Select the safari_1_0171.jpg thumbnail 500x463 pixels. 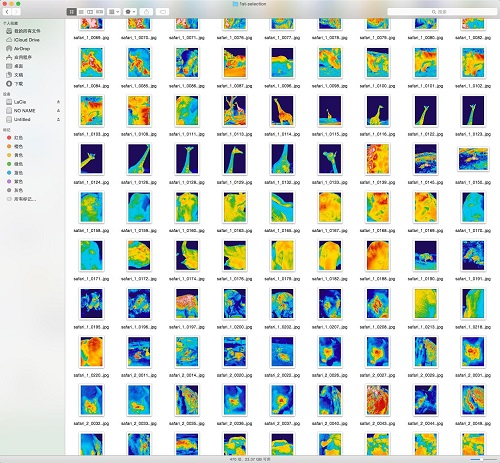pyautogui.click(x=91, y=255)
